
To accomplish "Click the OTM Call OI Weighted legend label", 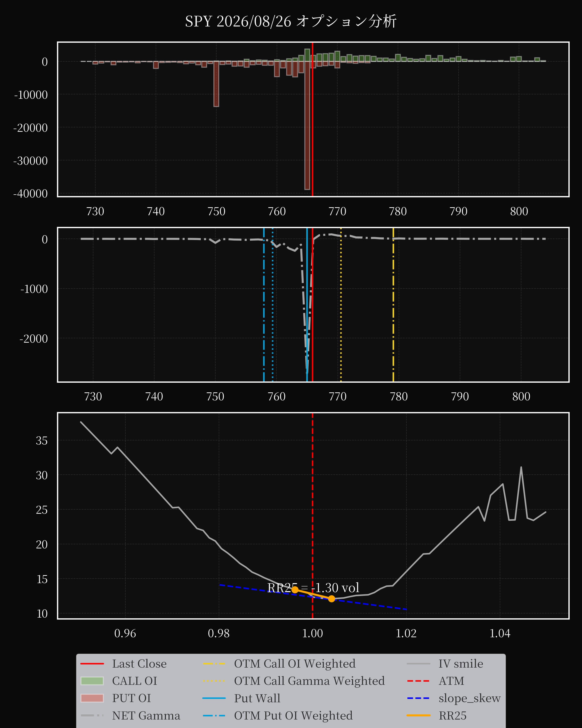I will 295,663.
